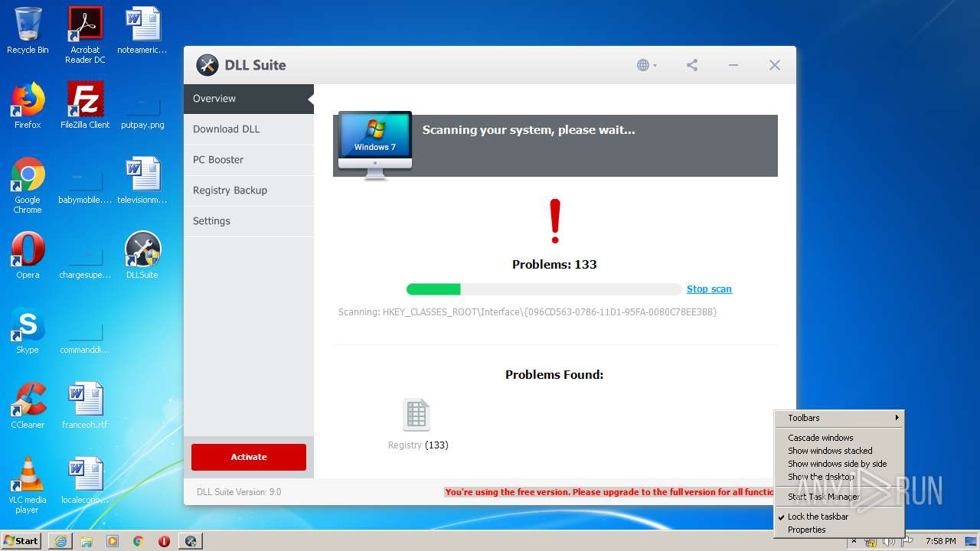This screenshot has height=551, width=980.
Task: Click the red Activate button
Action: [x=249, y=457]
